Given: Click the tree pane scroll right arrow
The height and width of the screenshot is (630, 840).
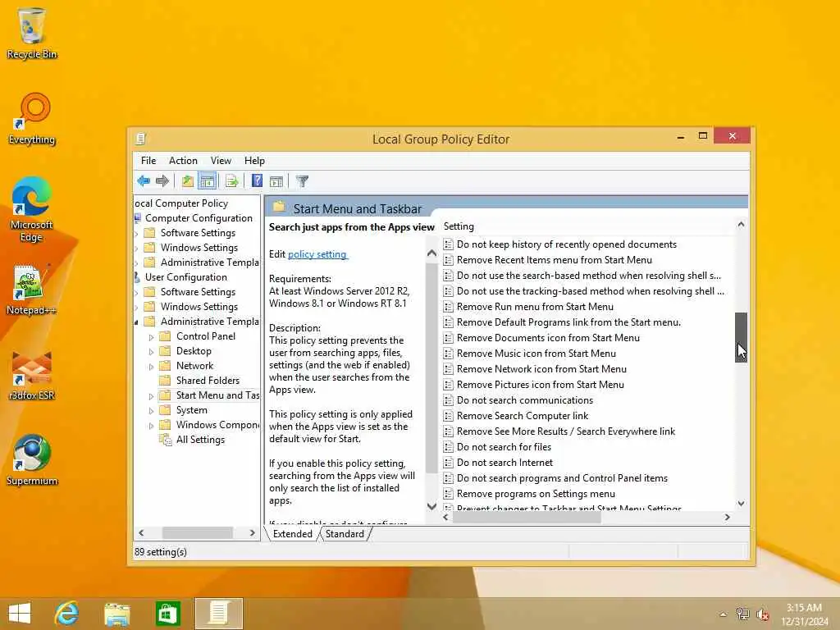Looking at the screenshot, I should tap(253, 533).
